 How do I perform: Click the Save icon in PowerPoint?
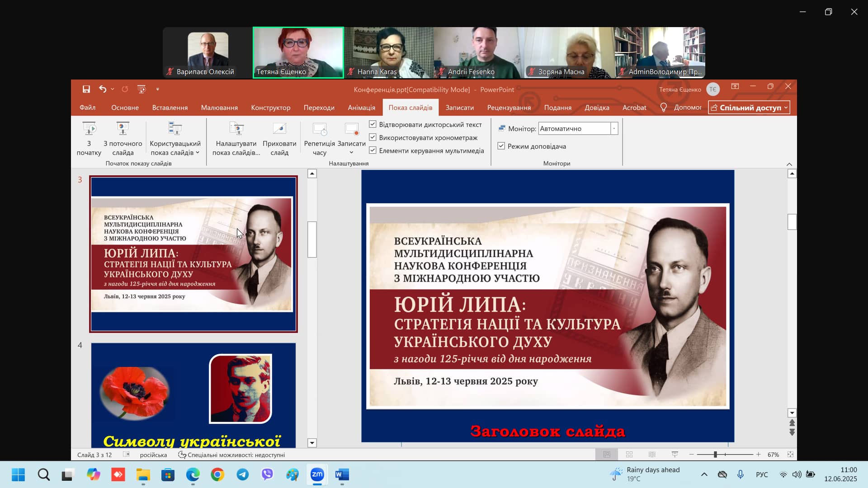pyautogui.click(x=86, y=89)
